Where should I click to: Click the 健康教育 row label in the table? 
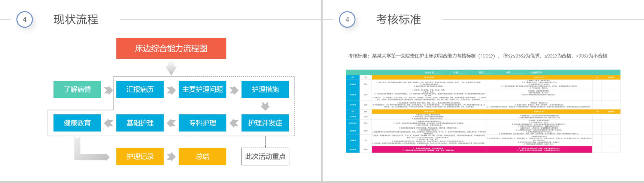click(x=353, y=131)
